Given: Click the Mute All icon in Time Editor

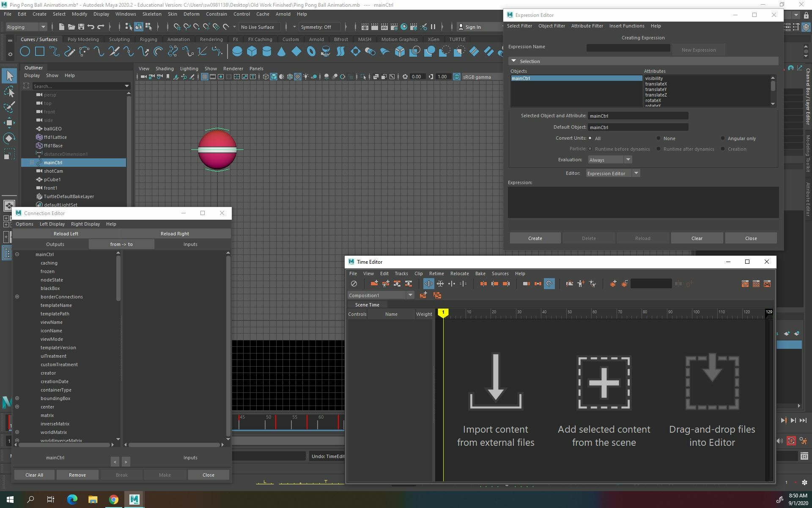Looking at the screenshot, I should click(x=354, y=284).
